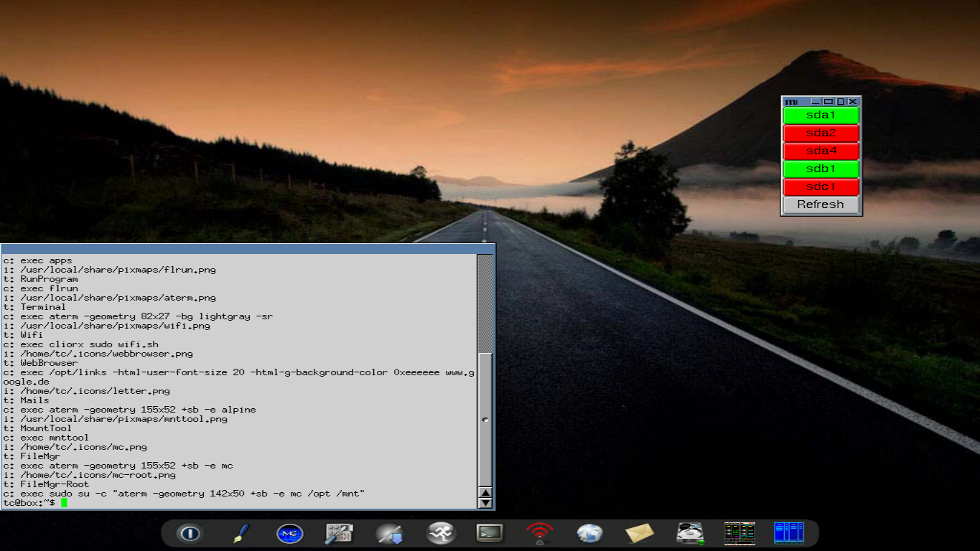Open the Editor paintbrush icon
The image size is (980, 551).
tap(241, 534)
